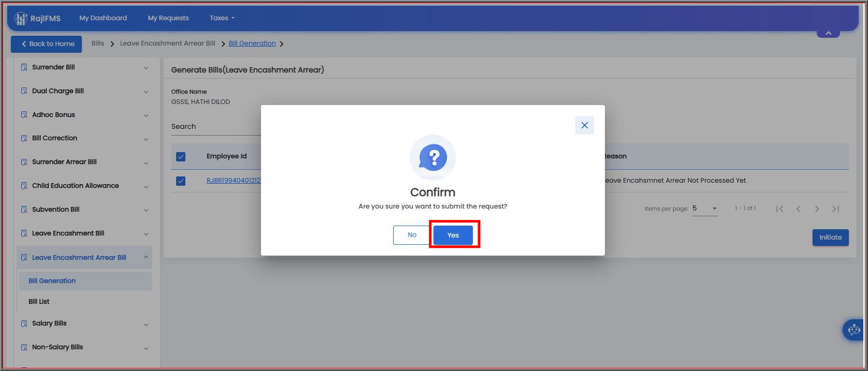Go to the first page of results

point(779,209)
